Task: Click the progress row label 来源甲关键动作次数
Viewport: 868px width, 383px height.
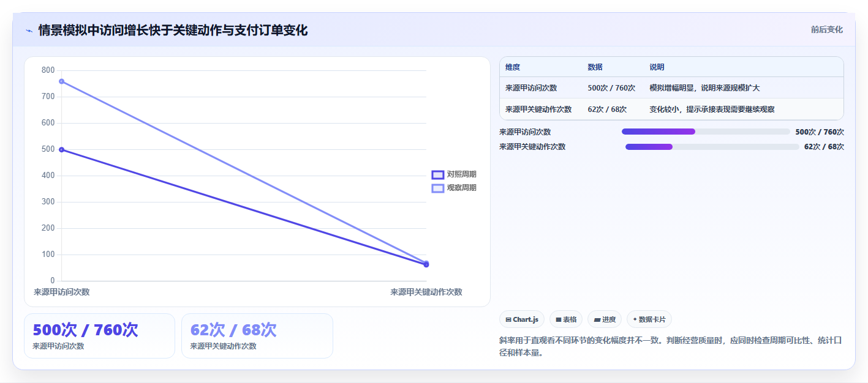Action: 532,147
